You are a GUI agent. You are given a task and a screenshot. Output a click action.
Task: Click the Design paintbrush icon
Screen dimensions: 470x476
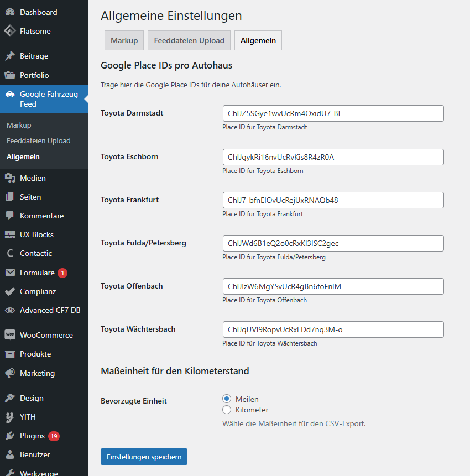click(x=10, y=398)
